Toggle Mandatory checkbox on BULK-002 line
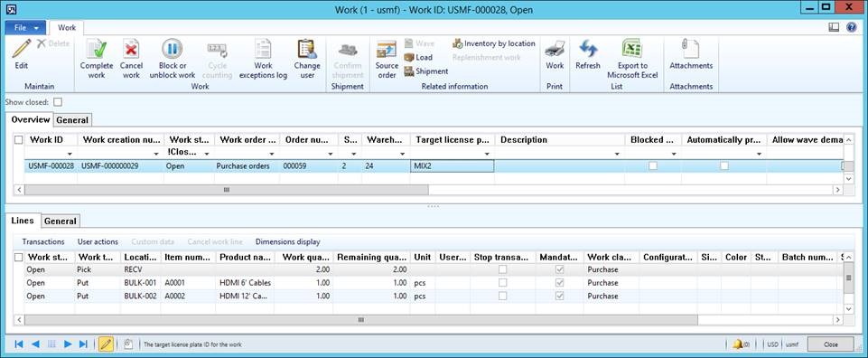The width and height of the screenshot is (868, 358). click(x=560, y=296)
